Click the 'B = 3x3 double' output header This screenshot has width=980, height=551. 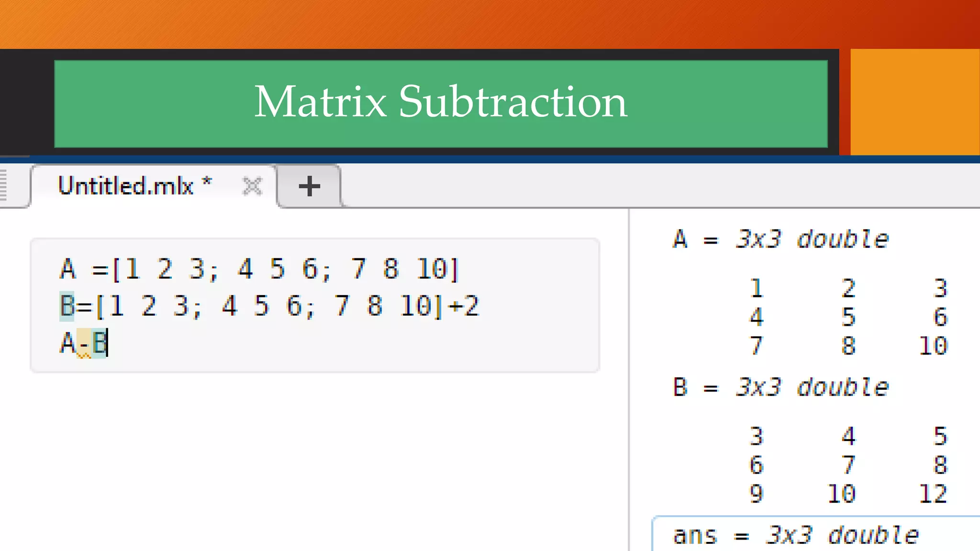[780, 386]
